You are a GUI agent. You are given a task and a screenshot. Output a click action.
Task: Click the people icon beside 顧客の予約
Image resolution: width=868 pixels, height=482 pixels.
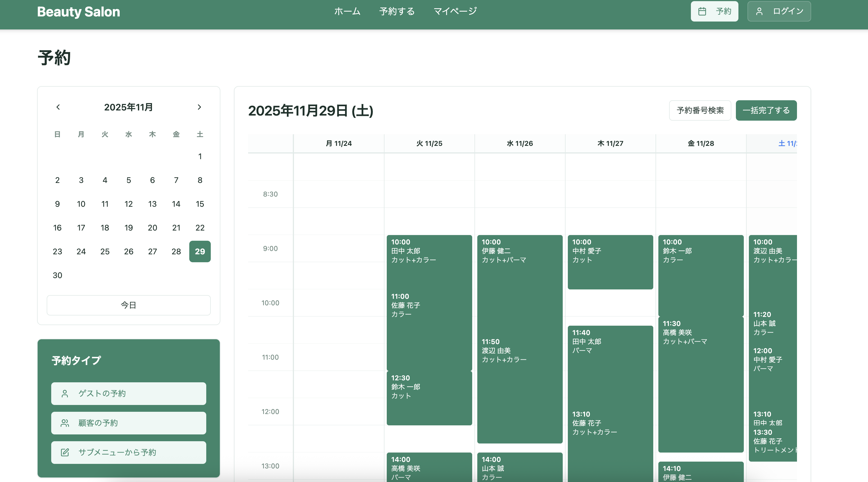[x=65, y=423]
